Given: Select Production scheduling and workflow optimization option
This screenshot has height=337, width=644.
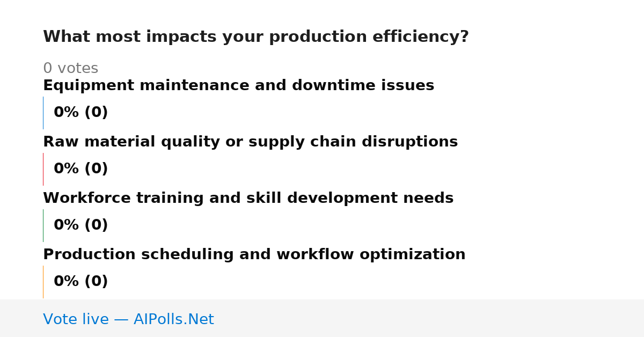Looking at the screenshot, I should click(x=254, y=255).
